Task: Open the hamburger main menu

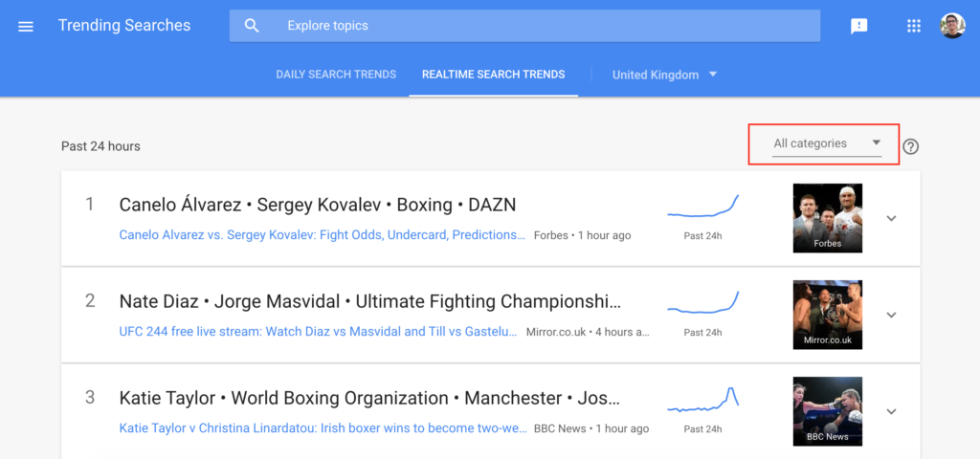Action: (x=26, y=26)
